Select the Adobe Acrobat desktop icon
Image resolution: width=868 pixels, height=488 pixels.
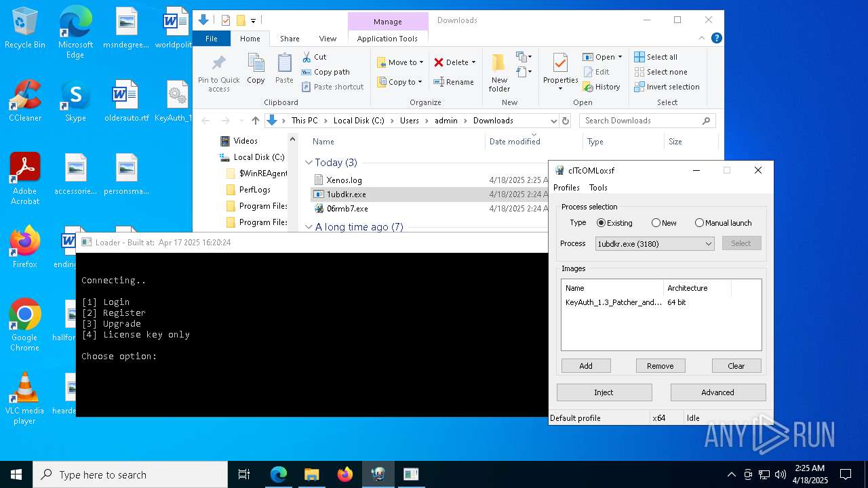click(24, 179)
